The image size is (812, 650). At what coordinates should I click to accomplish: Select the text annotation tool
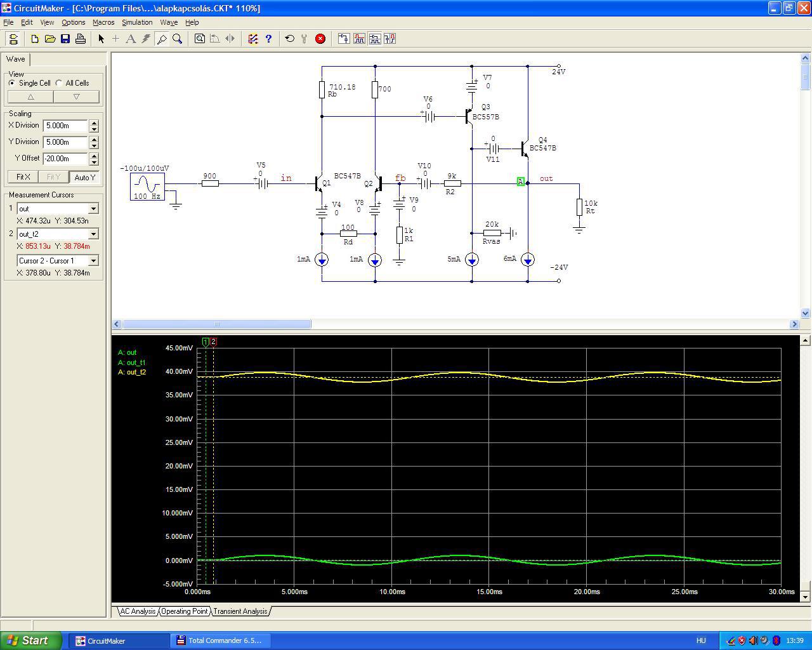tap(131, 39)
